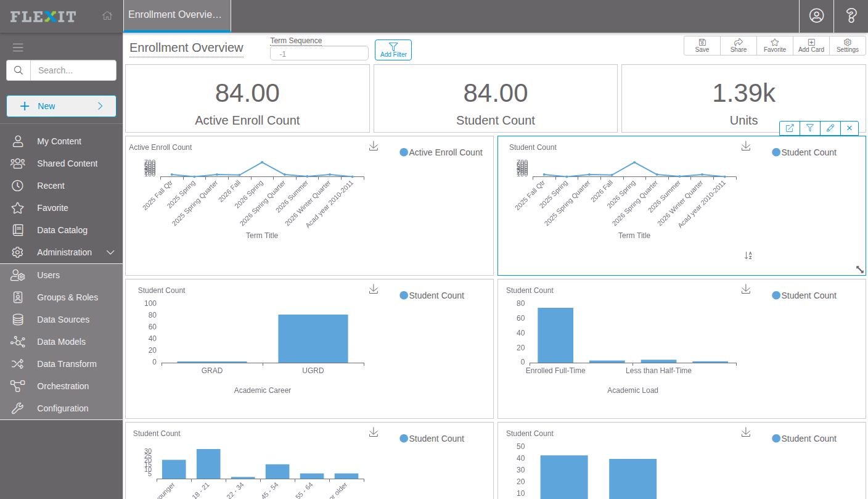Collapse the sidebar with the hamburger icon

tap(18, 47)
